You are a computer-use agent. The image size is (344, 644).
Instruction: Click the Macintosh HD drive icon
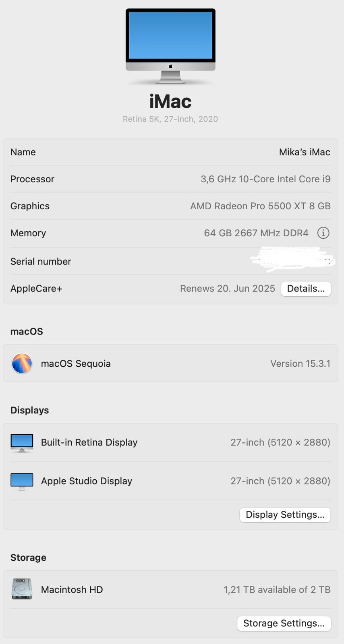point(22,589)
